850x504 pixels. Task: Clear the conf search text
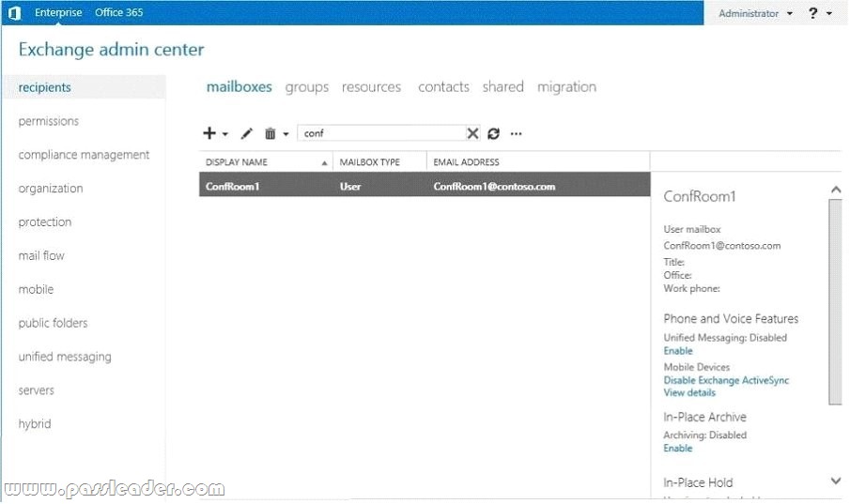click(472, 133)
